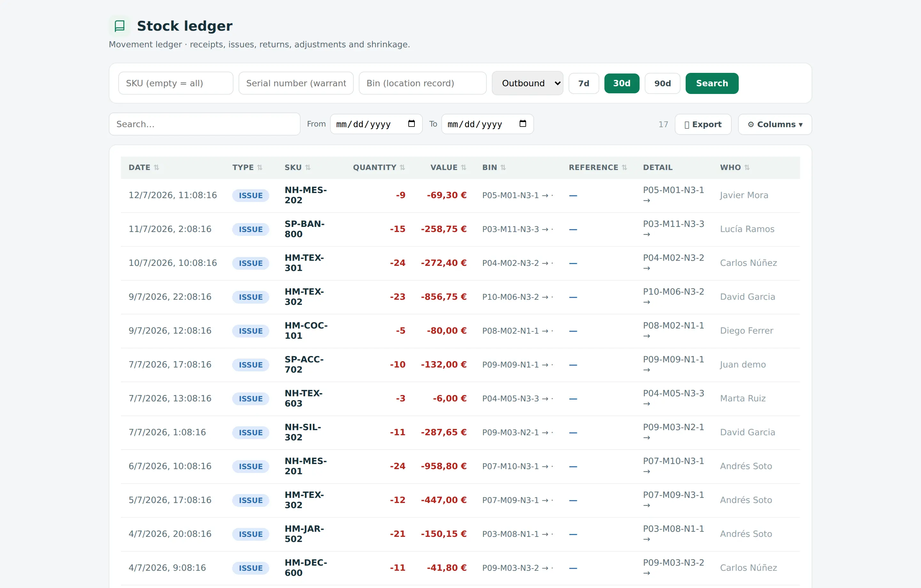Select SKU HM-TEX-301 cell
Viewport: 921px width, 588px height.
coord(304,263)
